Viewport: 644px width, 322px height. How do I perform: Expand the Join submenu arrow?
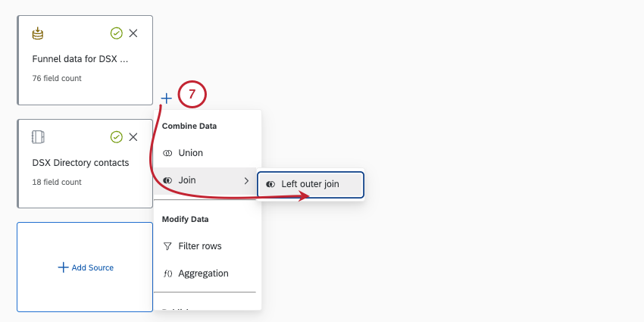coord(245,180)
